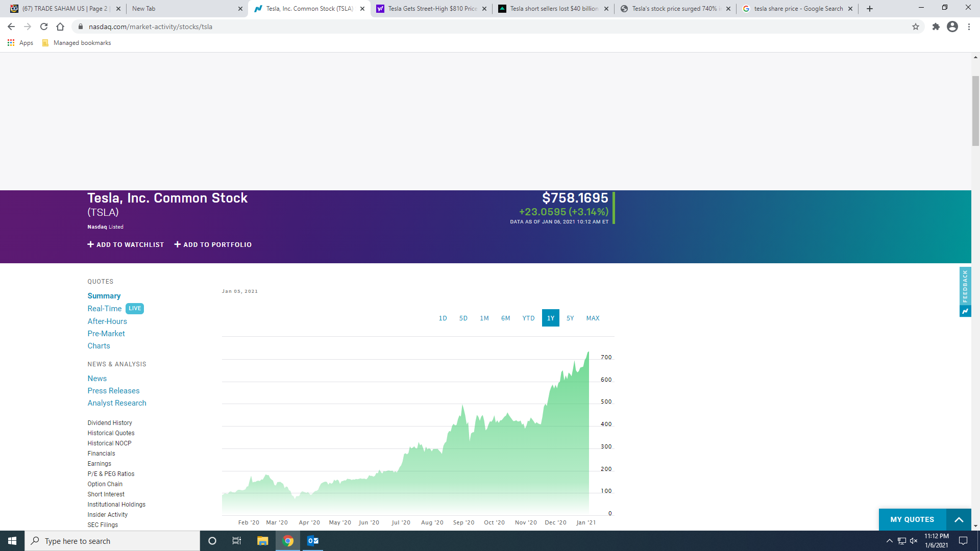This screenshot has height=551, width=980.
Task: Bookmark this page with the star icon
Action: 916,27
